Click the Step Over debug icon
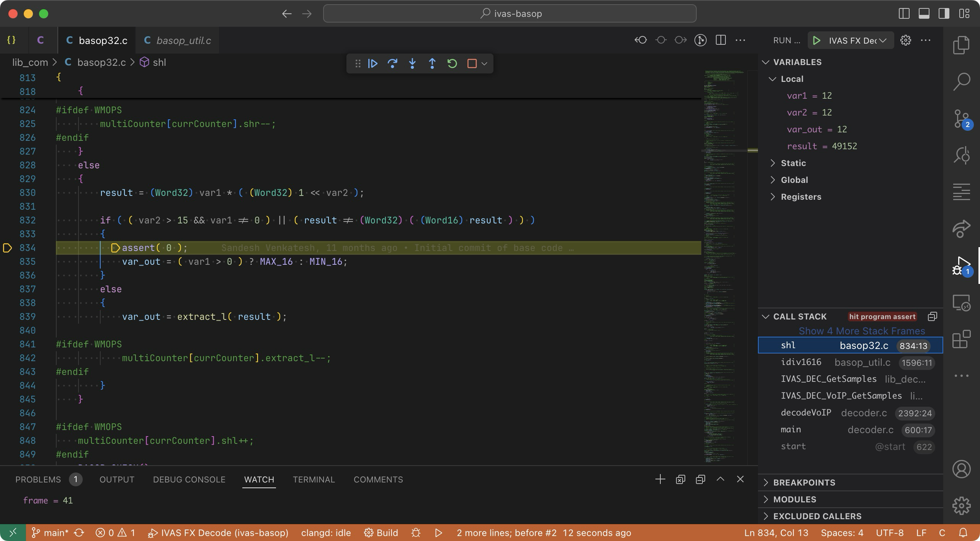This screenshot has width=980, height=541. point(392,64)
